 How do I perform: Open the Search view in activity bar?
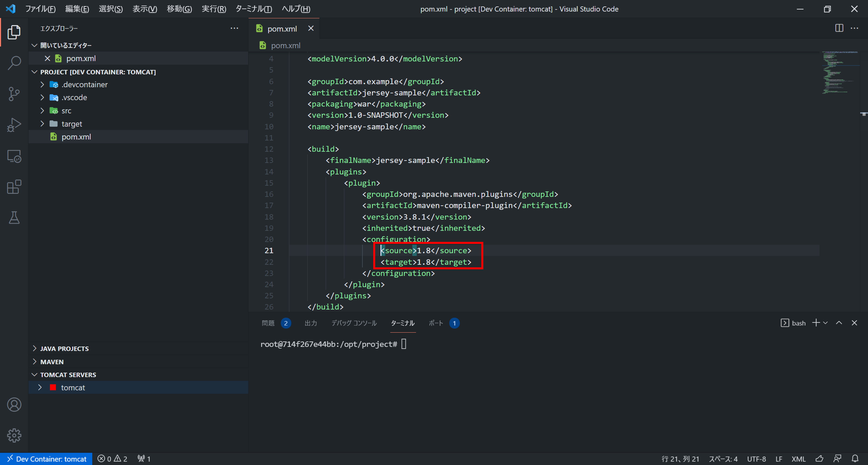click(x=14, y=63)
